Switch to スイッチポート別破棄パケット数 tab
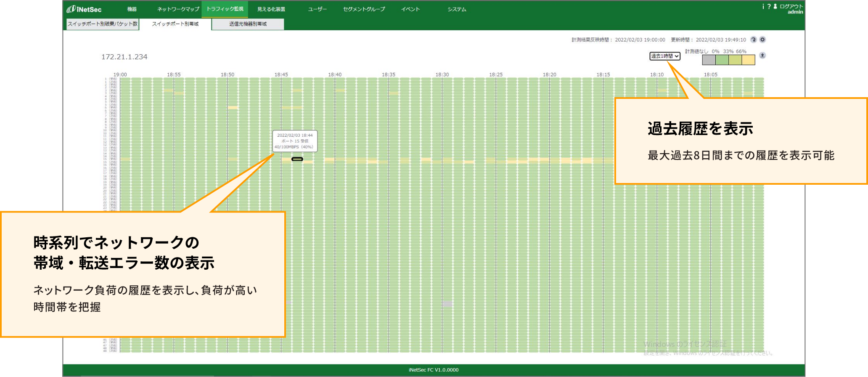Viewport: 868px width, 377px height. (x=103, y=24)
